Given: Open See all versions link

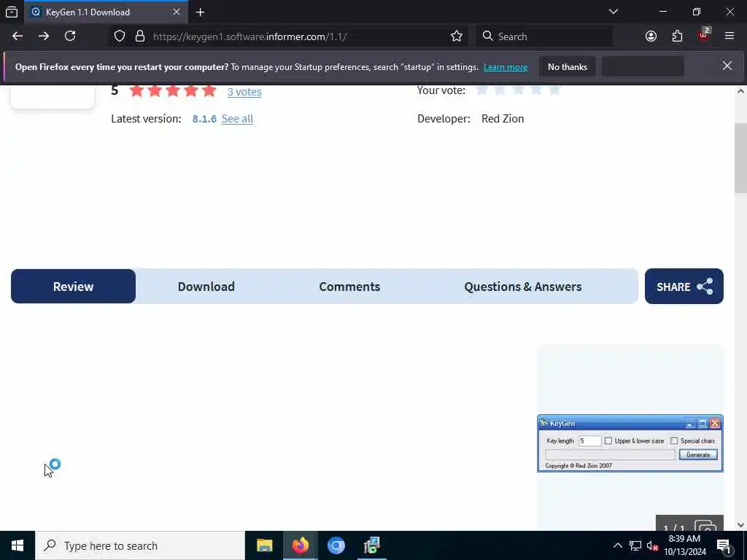Looking at the screenshot, I should [237, 119].
